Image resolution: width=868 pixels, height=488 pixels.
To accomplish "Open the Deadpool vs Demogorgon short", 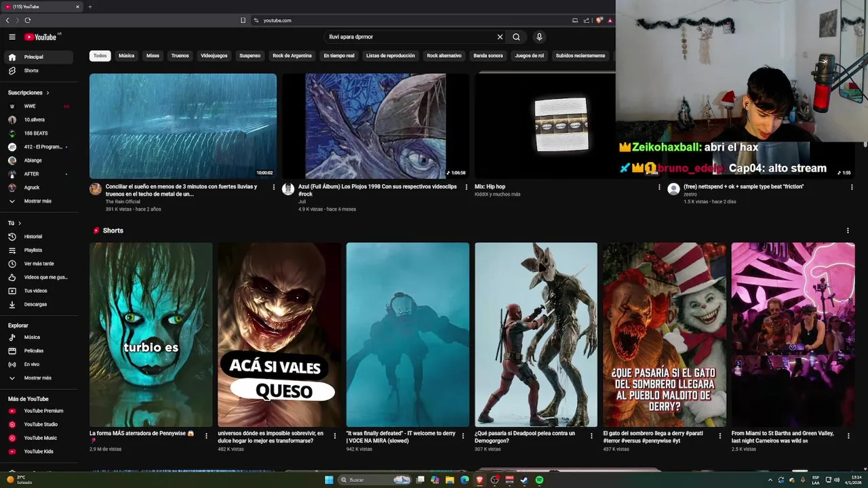I will coord(536,335).
